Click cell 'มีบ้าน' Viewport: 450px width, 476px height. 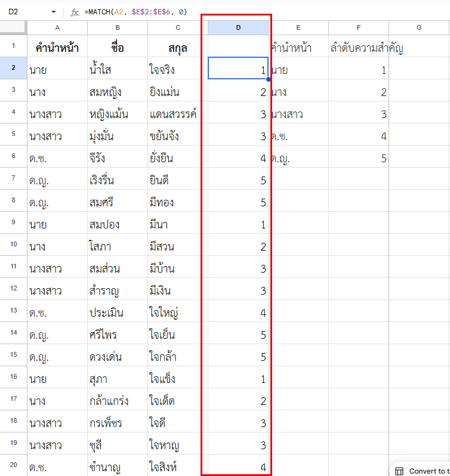(178, 267)
